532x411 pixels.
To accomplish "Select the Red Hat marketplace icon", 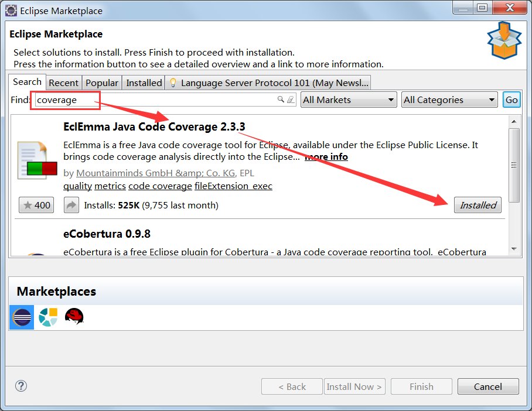I will pyautogui.click(x=74, y=316).
